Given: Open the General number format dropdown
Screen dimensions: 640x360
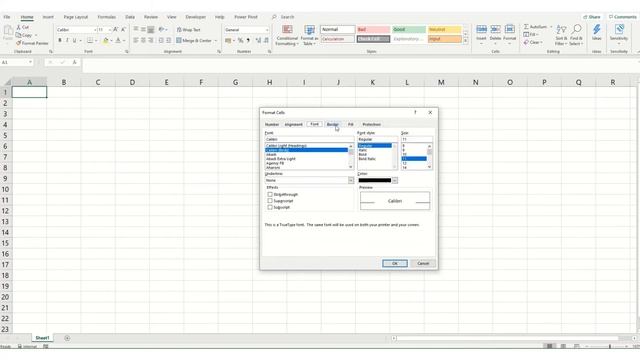Looking at the screenshot, I should (x=267, y=30).
